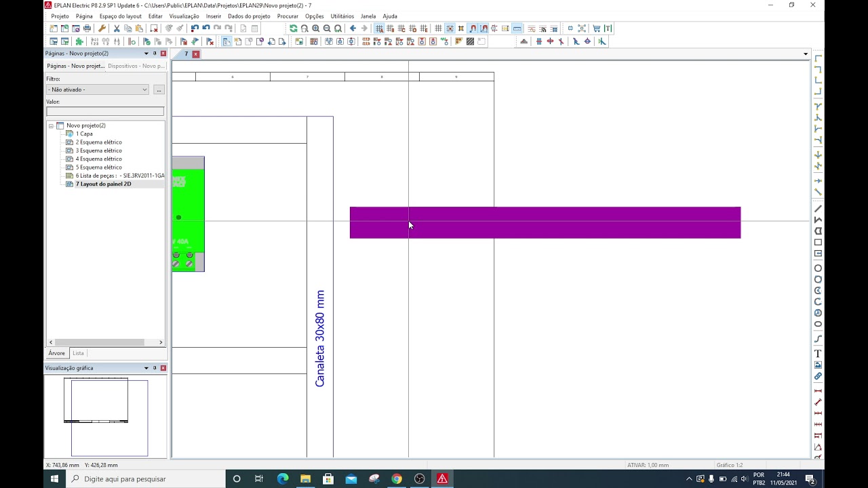Toggle grid B in the toolbar
This screenshot has width=868, height=488.
coord(391,28)
